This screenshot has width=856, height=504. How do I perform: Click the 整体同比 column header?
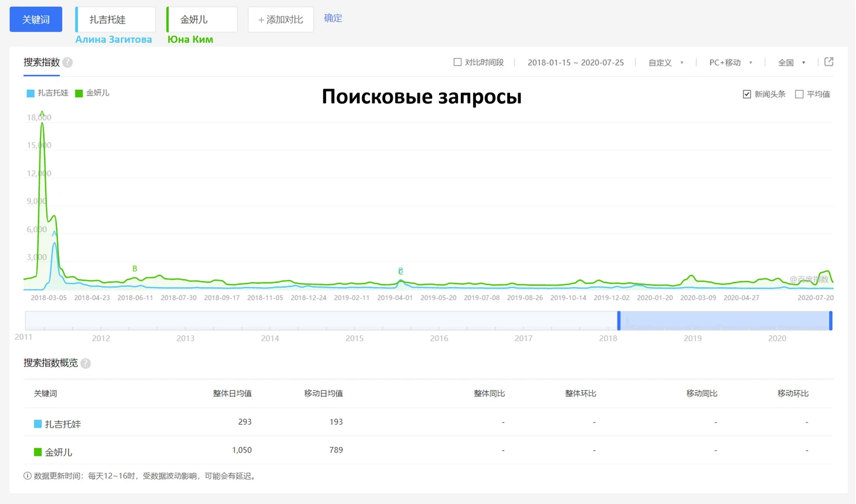coord(490,393)
